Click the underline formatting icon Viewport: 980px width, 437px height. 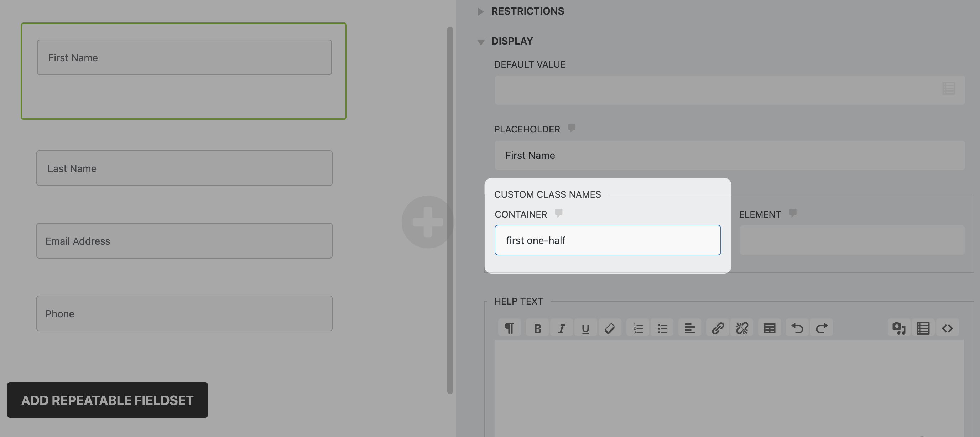tap(585, 328)
